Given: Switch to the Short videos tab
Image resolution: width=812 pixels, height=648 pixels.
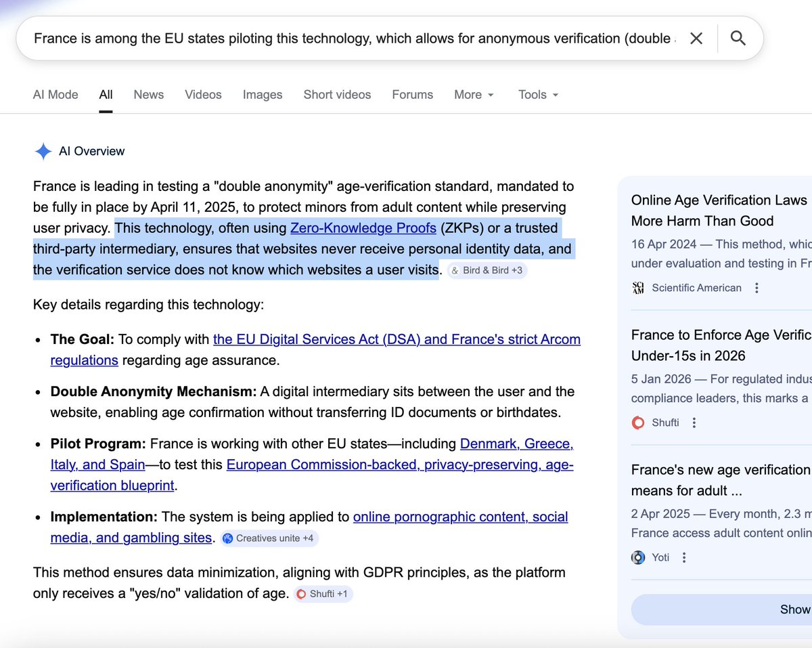Looking at the screenshot, I should pos(337,95).
